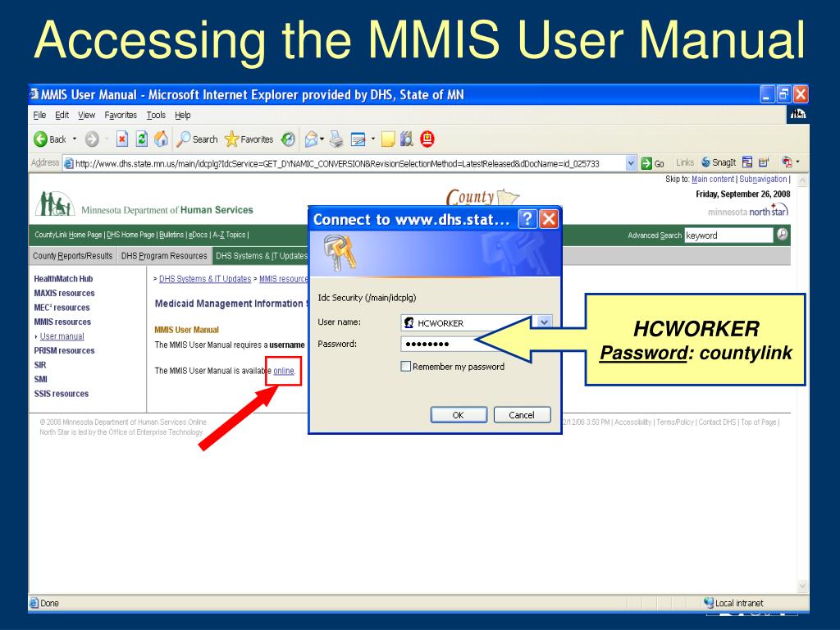This screenshot has height=630, width=840.
Task: Open HealthMatch Hub sidebar link
Action: 63,279
